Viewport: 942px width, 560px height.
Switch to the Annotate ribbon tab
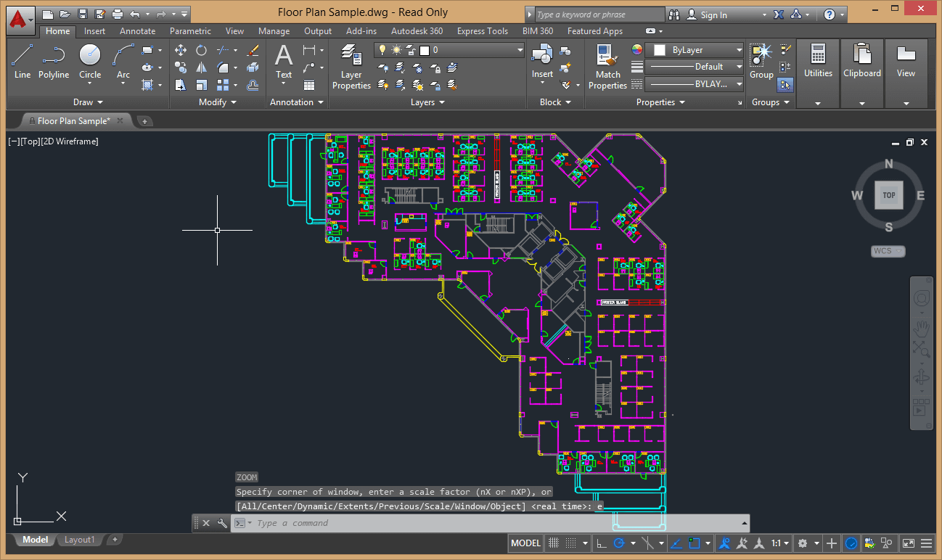pos(137,31)
